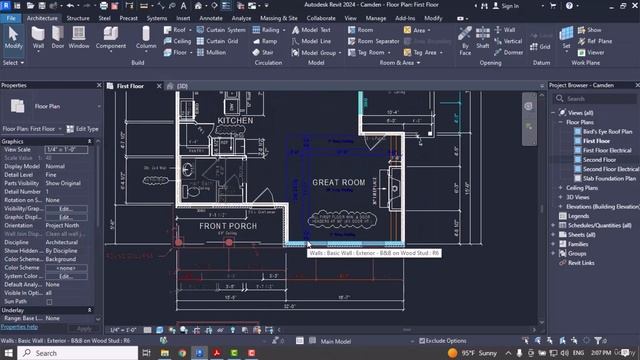
Task: Click the Windows Start button
Action: coord(8,353)
